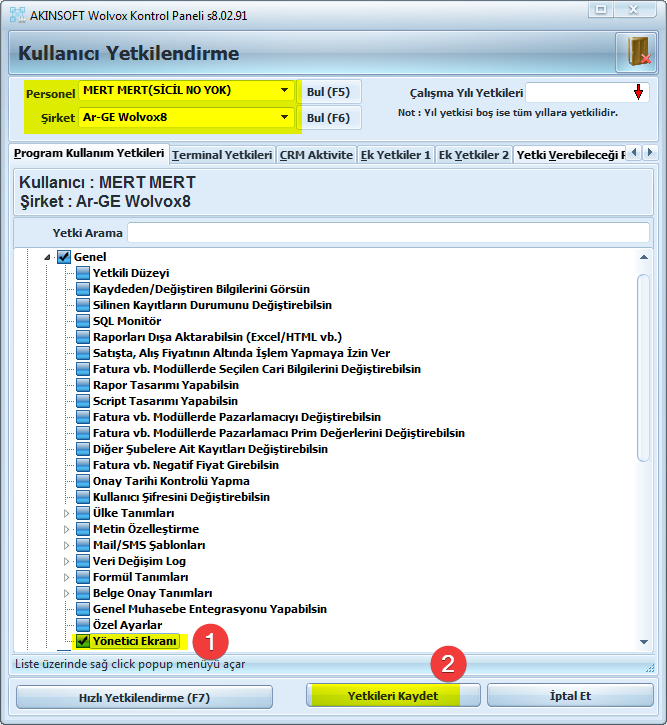
Task: Check Satışta, Alış Fiyatının Altında İşlem Yapmaya İzin Ver
Action: click(x=83, y=353)
